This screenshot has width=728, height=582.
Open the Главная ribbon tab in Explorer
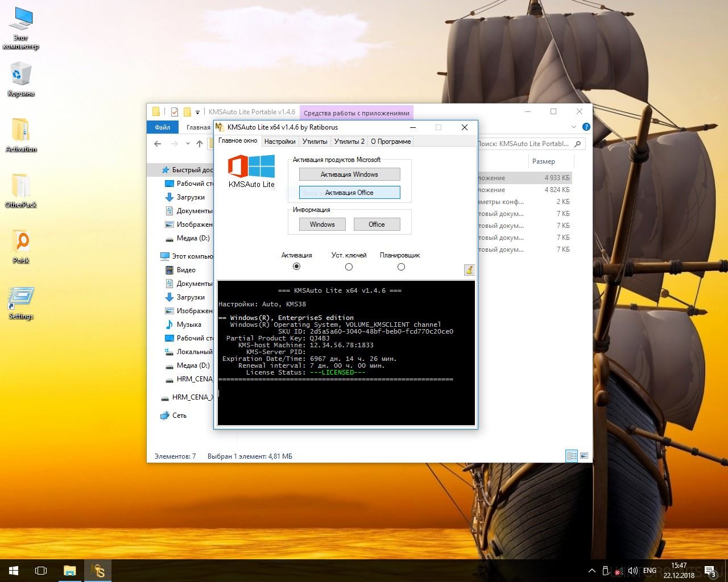click(198, 127)
